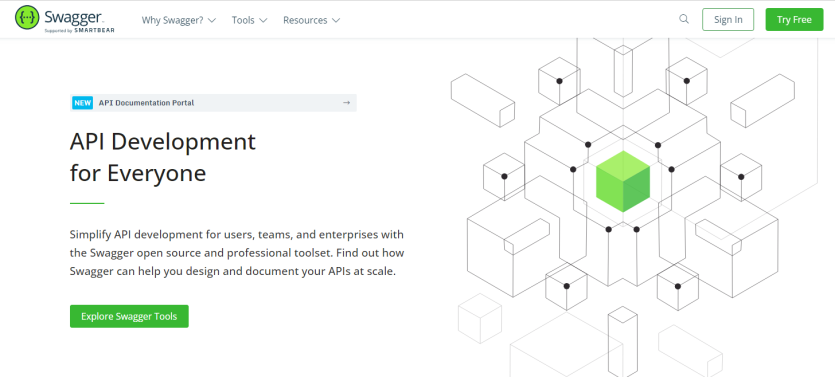835x377 pixels.
Task: Expand the Why Swagger? chevron
Action: pos(212,20)
